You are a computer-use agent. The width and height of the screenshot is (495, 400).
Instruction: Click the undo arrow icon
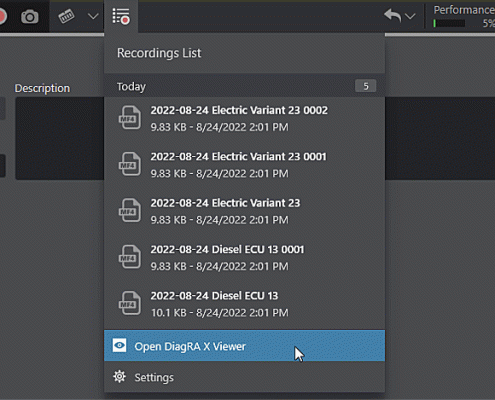[393, 16]
